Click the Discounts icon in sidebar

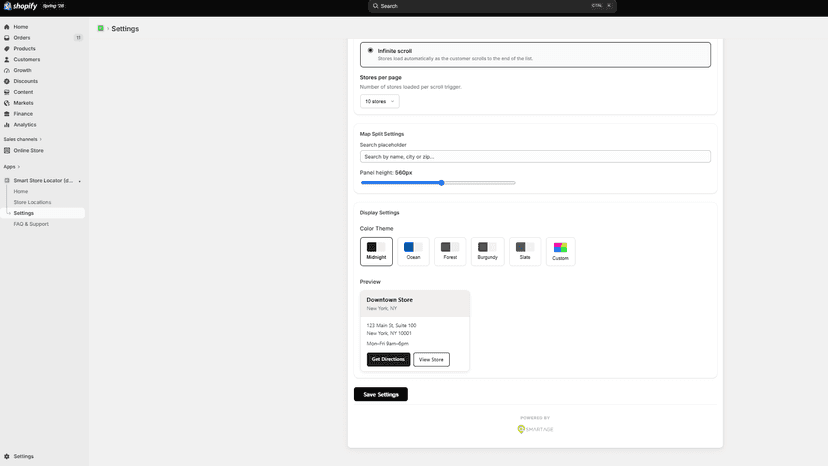pyautogui.click(x=7, y=81)
